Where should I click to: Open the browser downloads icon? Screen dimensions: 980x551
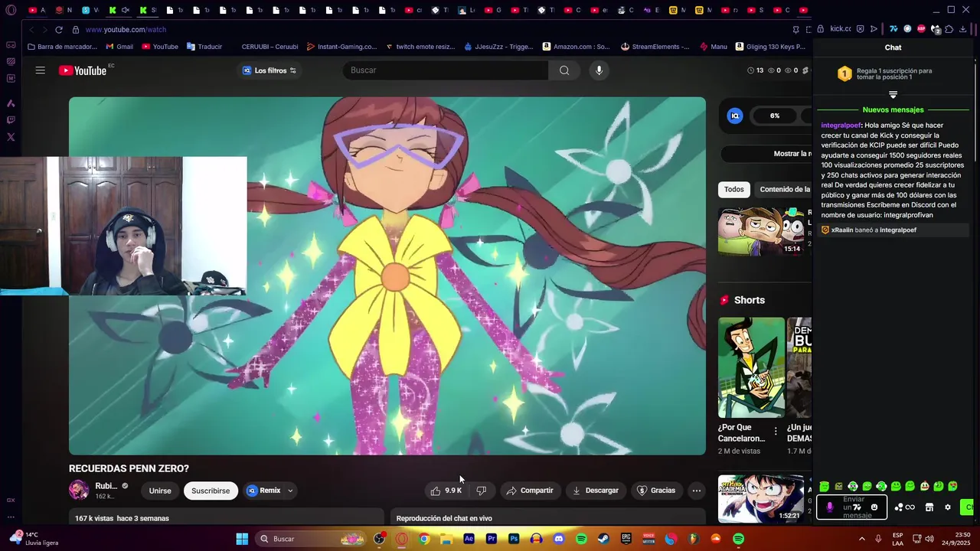tap(962, 29)
